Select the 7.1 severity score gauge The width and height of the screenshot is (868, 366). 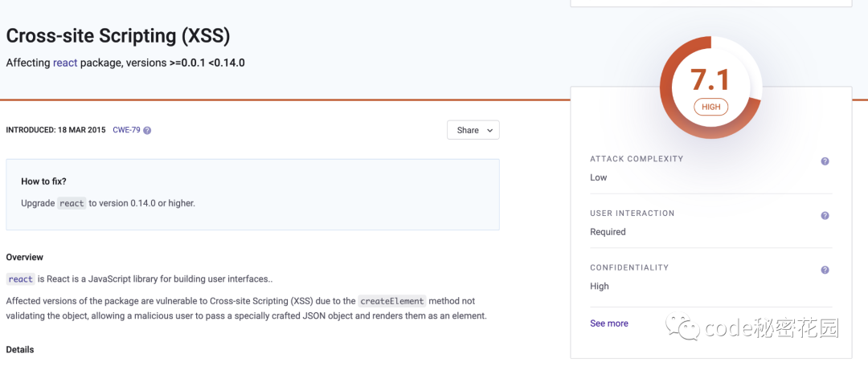tap(710, 87)
